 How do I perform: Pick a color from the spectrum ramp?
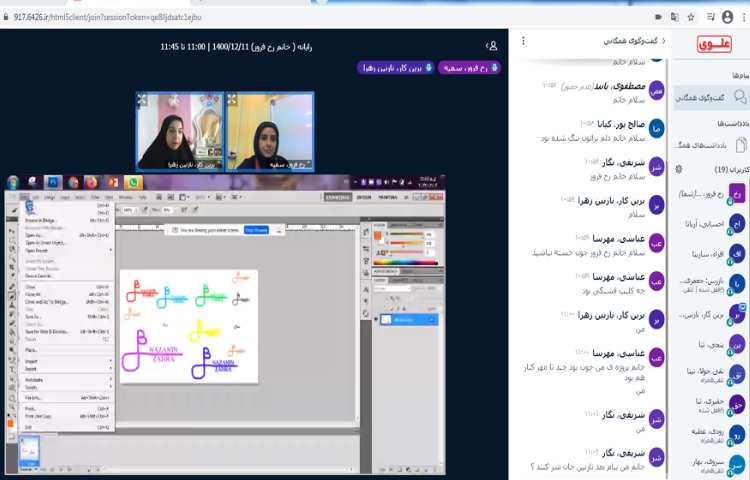pos(406,262)
